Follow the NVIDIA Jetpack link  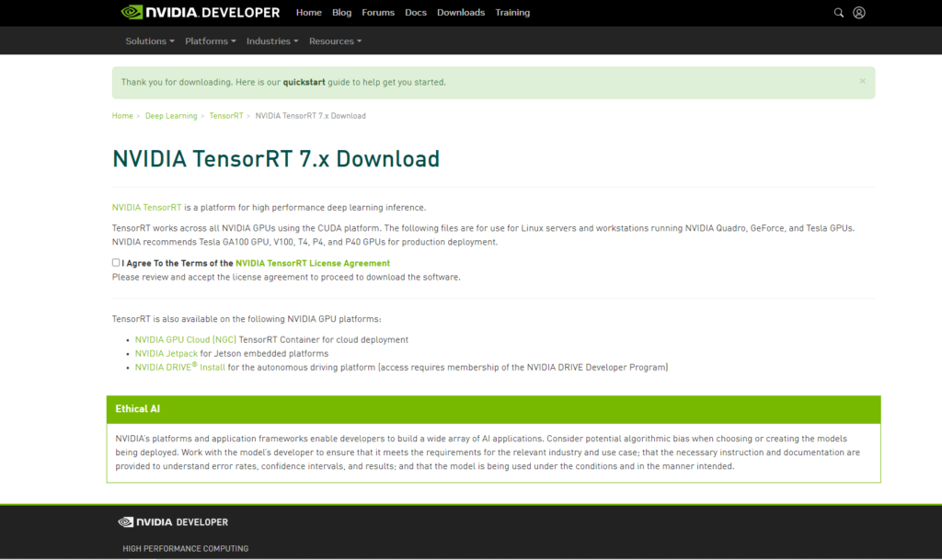[x=167, y=354]
